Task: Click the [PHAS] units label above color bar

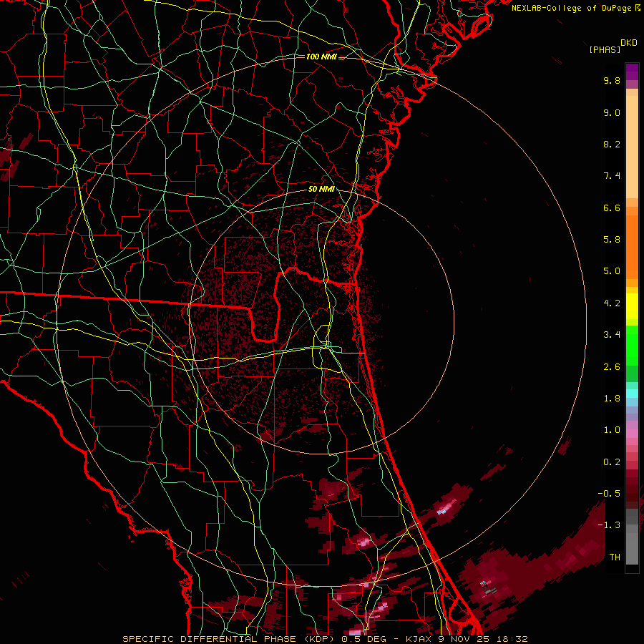Action: [605, 49]
